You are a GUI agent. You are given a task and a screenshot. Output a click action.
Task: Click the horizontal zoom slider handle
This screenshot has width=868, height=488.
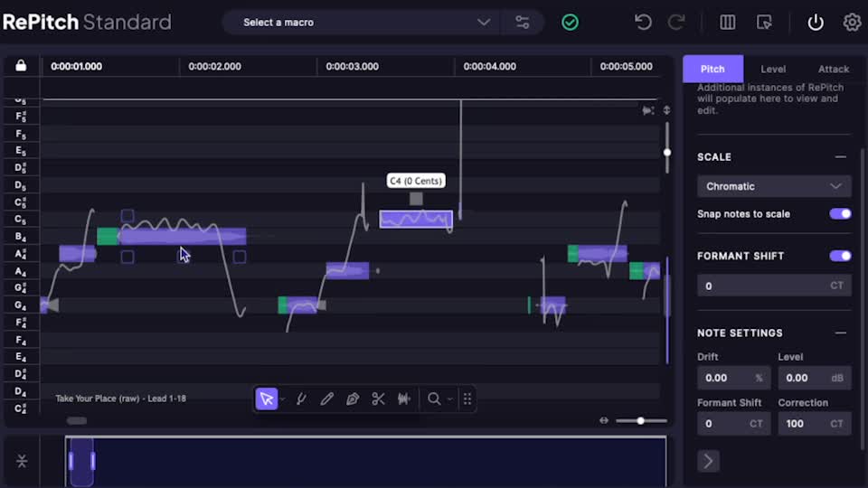[640, 421]
